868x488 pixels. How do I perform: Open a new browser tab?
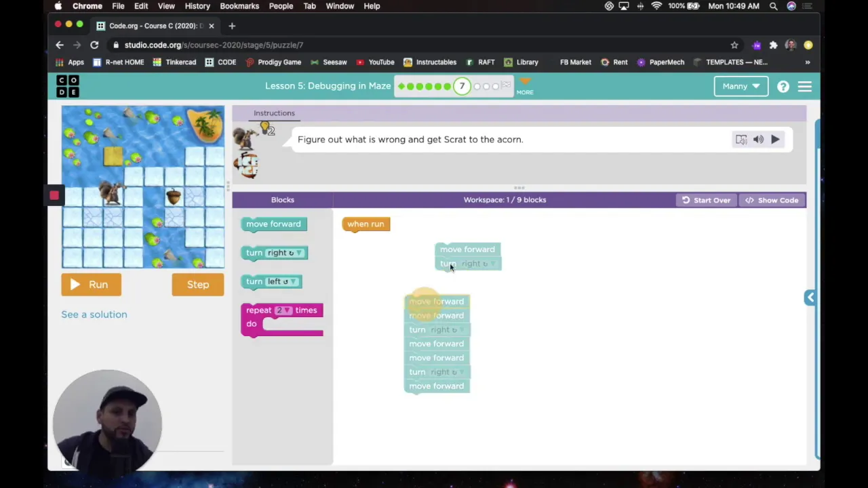[x=232, y=26]
